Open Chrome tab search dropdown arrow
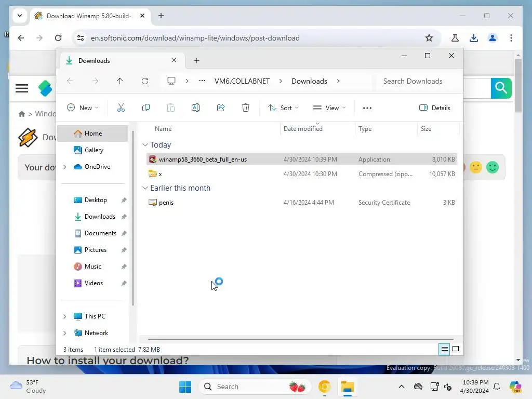The image size is (532, 399). pyautogui.click(x=20, y=16)
